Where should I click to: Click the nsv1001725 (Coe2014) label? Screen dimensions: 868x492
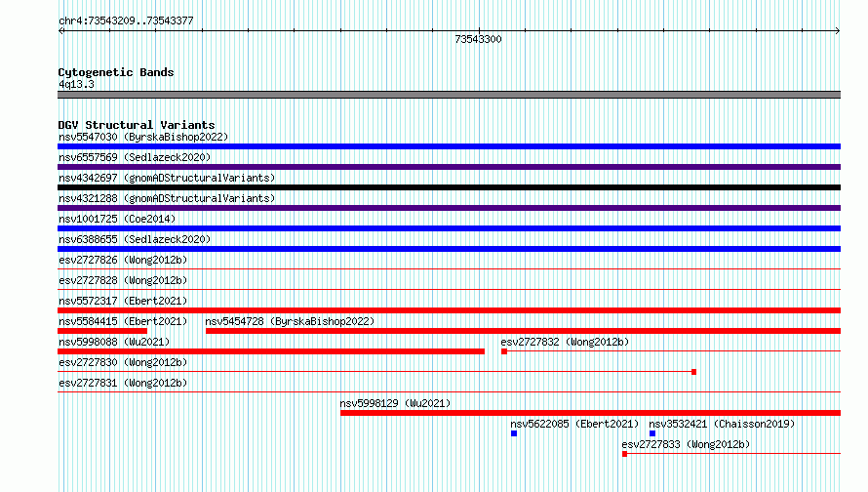point(117,219)
